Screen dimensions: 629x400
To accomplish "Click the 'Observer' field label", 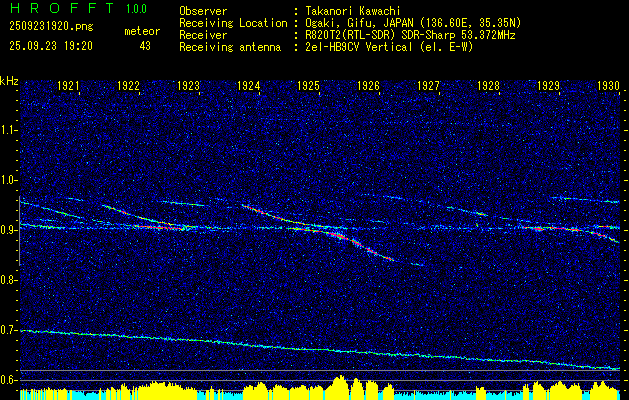I will coord(203,11).
